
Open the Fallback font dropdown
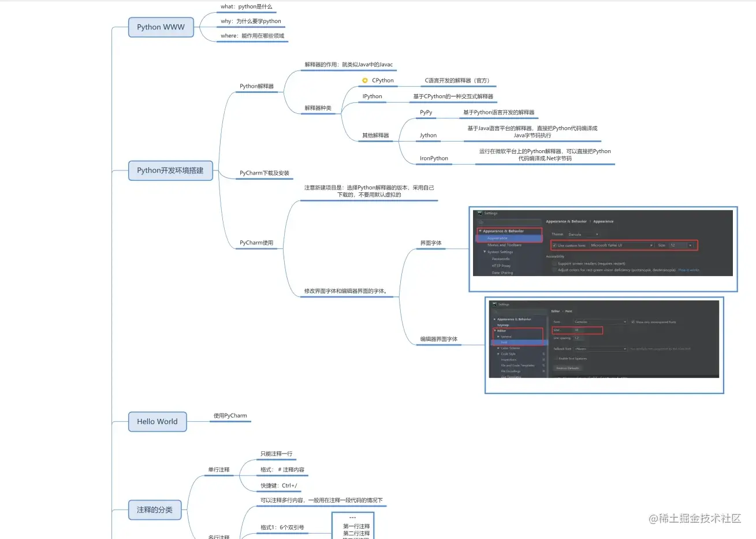tap(625, 349)
